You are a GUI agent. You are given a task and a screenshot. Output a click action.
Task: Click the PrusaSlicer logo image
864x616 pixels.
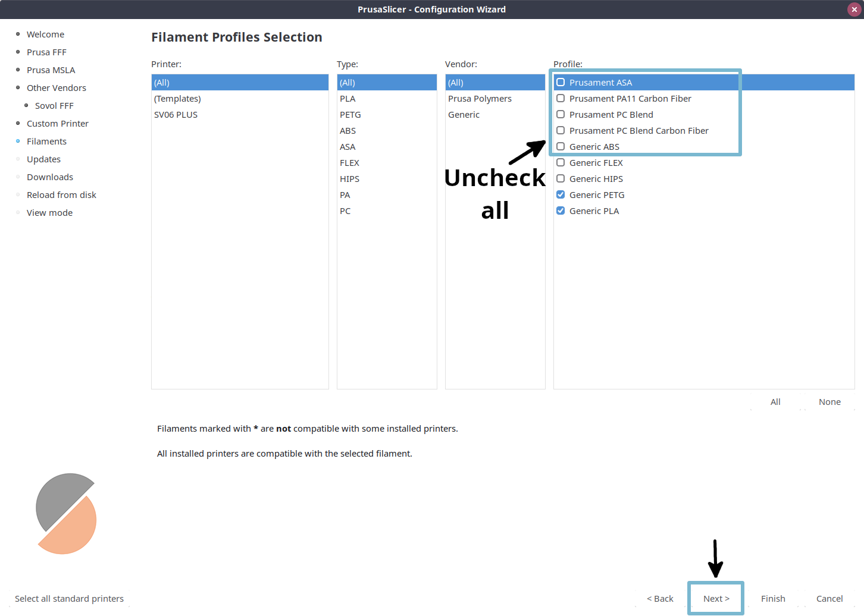[x=66, y=514]
